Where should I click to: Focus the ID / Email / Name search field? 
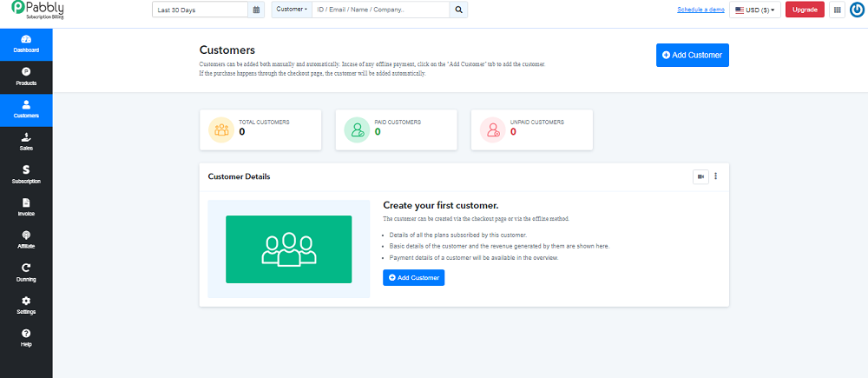click(x=381, y=10)
